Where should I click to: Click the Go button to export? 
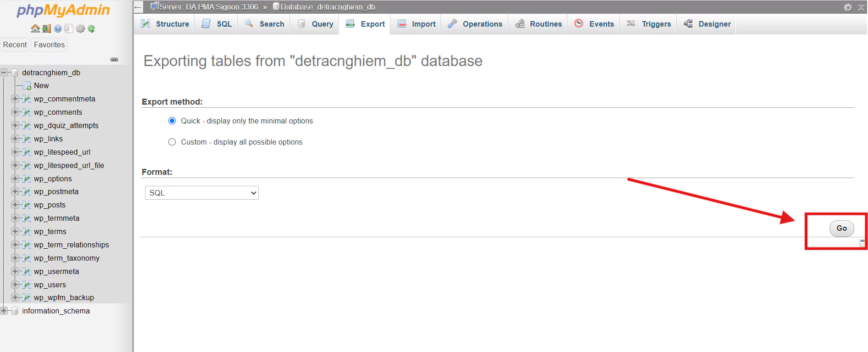(x=841, y=228)
